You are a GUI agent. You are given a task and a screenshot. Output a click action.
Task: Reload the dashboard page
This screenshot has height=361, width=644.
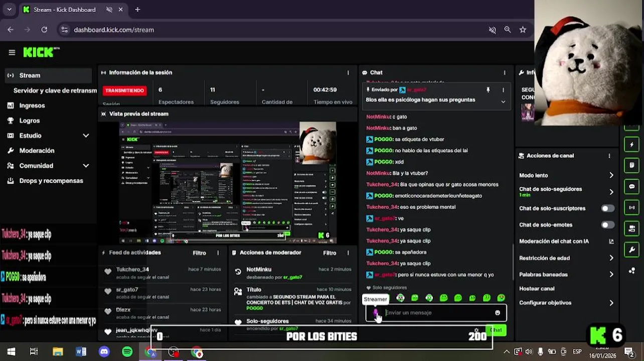pos(44,30)
